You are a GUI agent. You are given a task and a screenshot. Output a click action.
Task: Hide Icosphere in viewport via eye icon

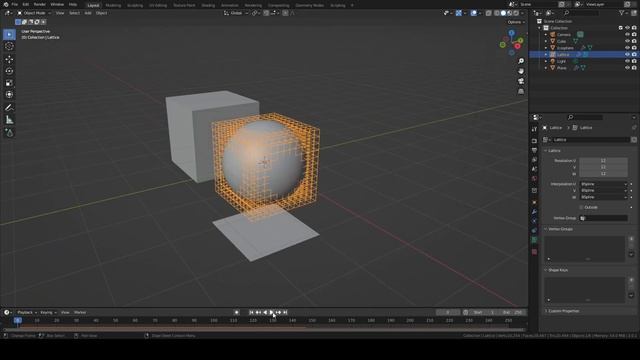coord(627,48)
